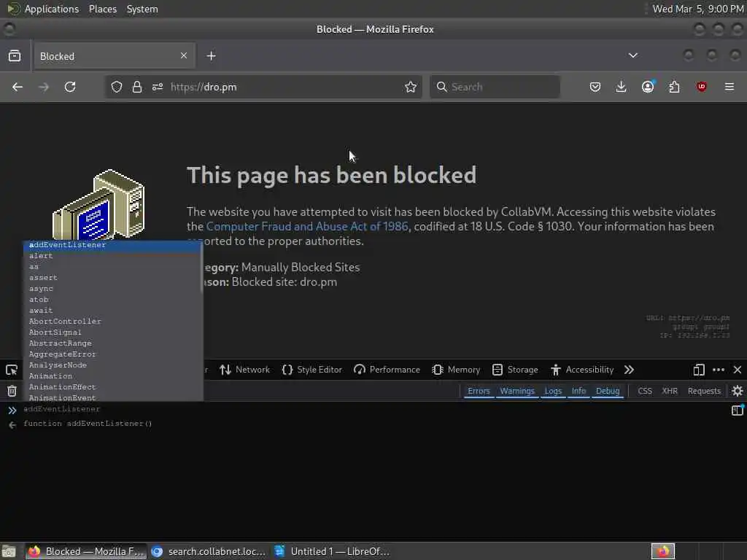Choose AggregateError autocomplete entry
Viewport: 747px width, 560px height.
click(x=113, y=354)
